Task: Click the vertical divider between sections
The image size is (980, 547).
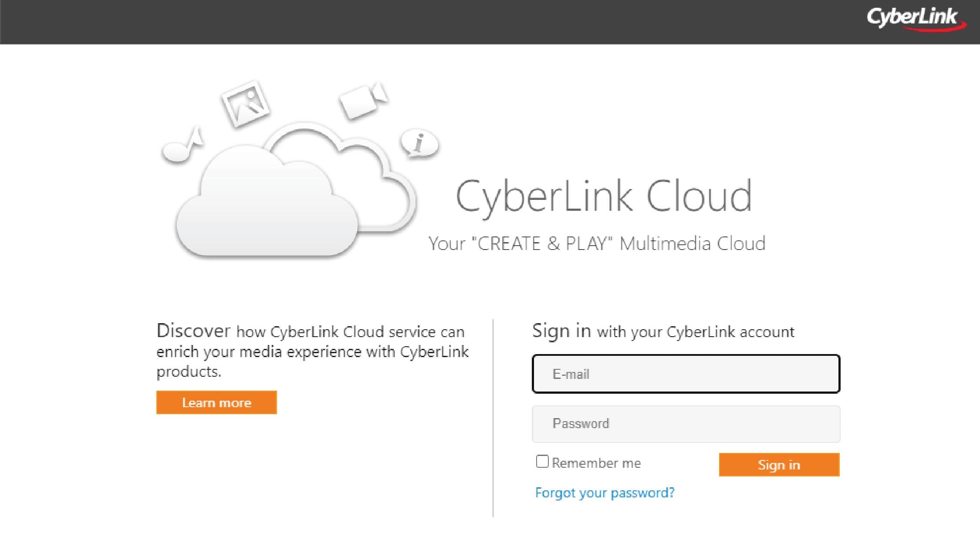Action: 493,418
